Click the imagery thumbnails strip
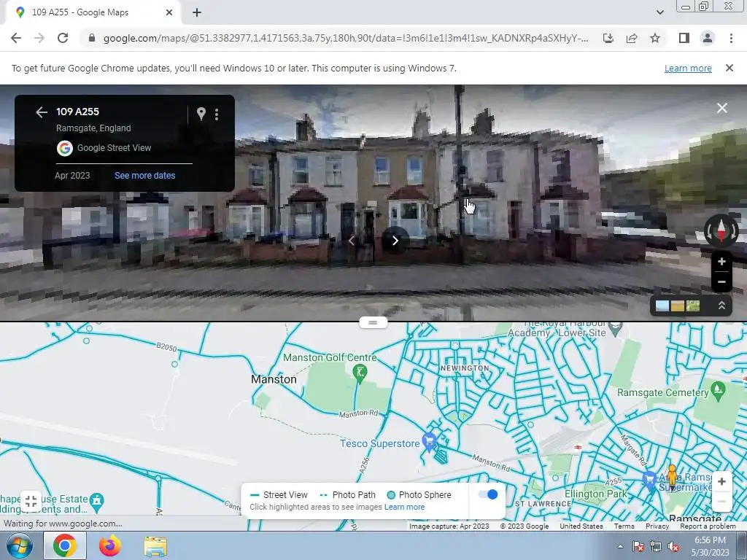 tap(678, 306)
